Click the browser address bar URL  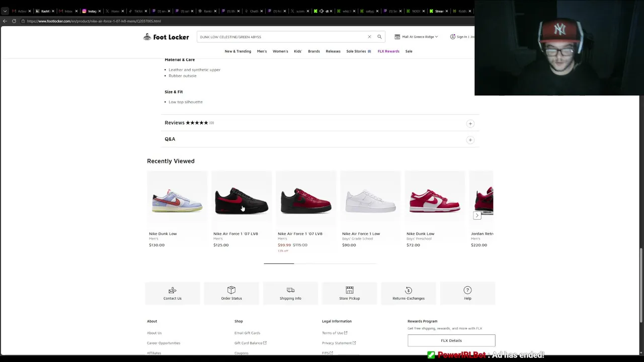(94, 21)
